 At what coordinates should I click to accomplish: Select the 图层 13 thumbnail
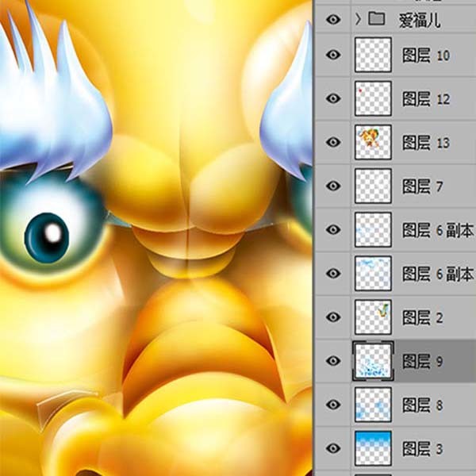click(x=373, y=142)
